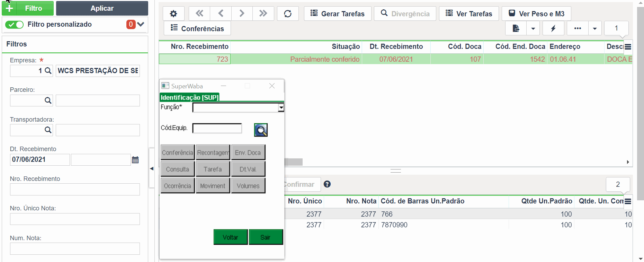Open the three-dots more options button
644x262 pixels.
point(578,28)
